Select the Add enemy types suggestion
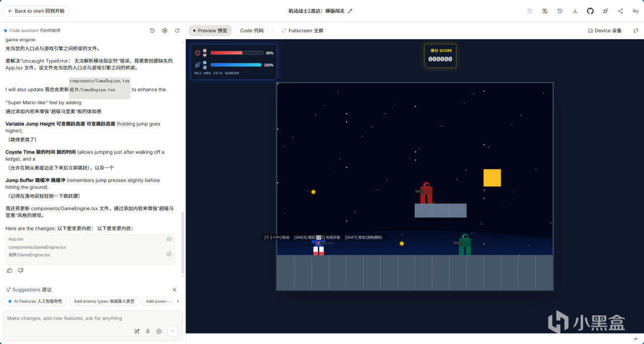The width and height of the screenshot is (644, 344). pos(104,301)
